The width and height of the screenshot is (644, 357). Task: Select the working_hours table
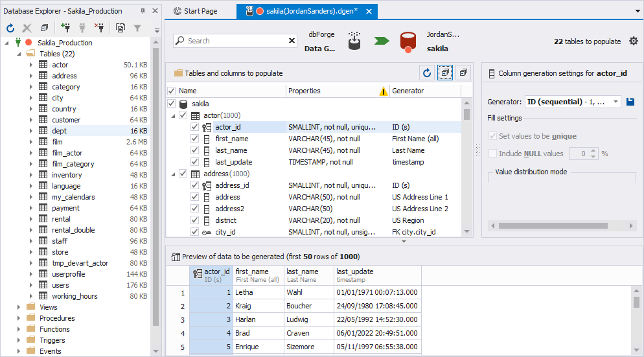[75, 296]
